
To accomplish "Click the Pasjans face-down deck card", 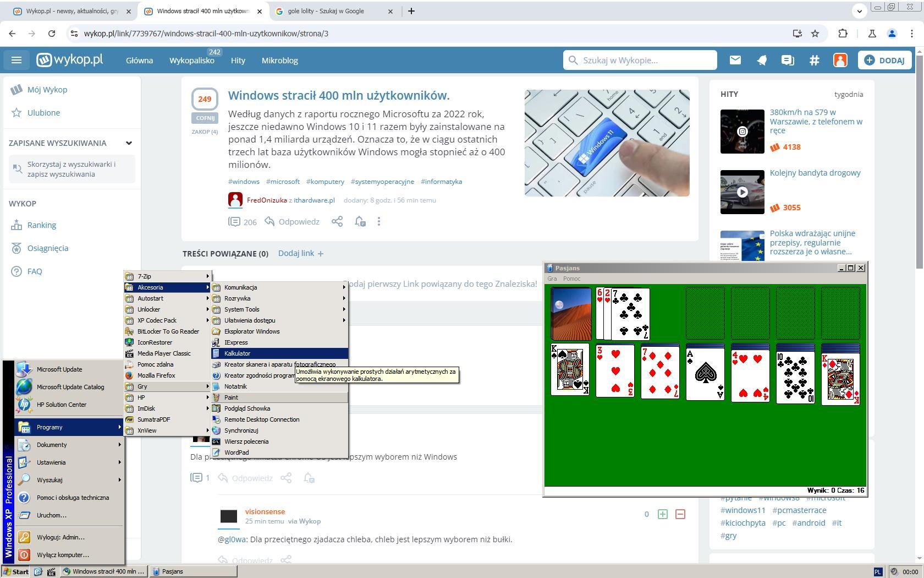I will click(571, 314).
